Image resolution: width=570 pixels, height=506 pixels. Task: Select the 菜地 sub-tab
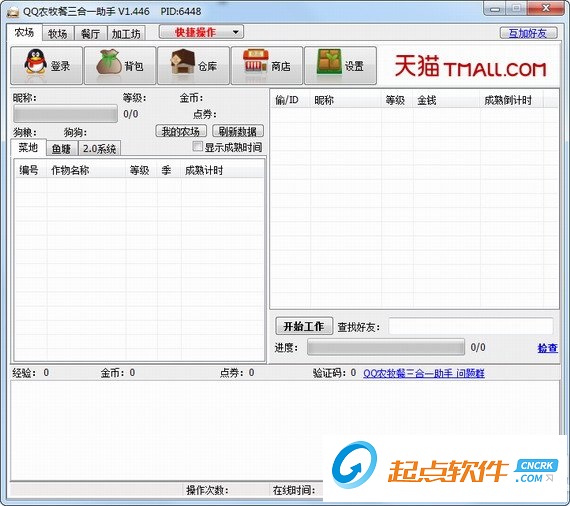click(28, 148)
